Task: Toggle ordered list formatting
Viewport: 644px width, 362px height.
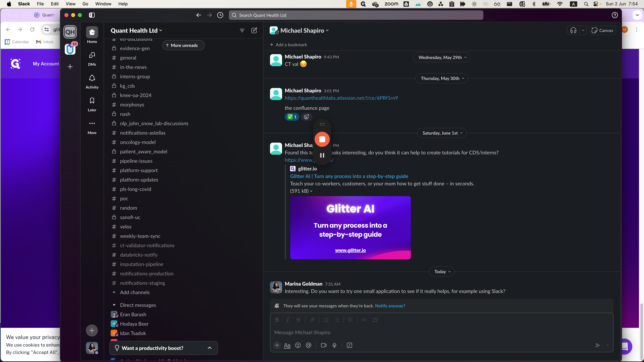Action: 326,320
